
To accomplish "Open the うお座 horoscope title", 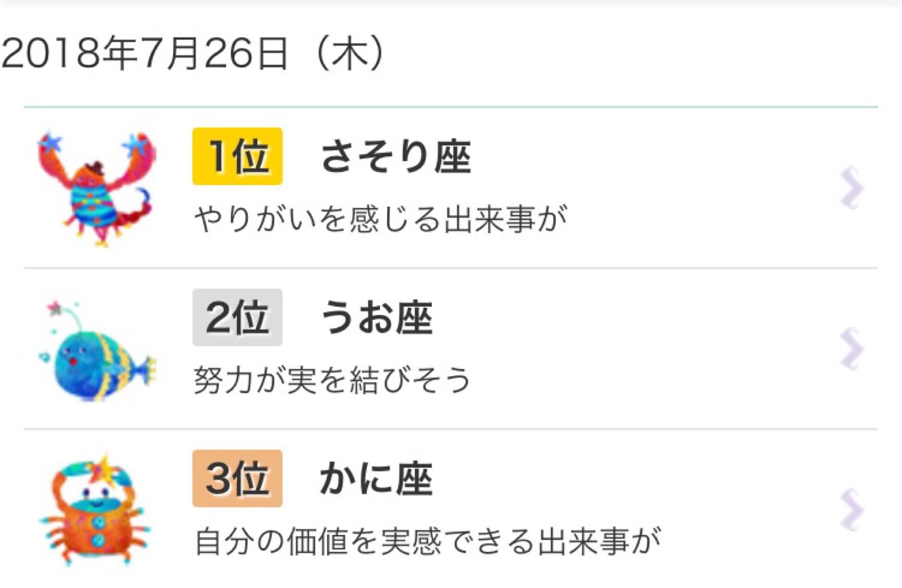I will [377, 318].
